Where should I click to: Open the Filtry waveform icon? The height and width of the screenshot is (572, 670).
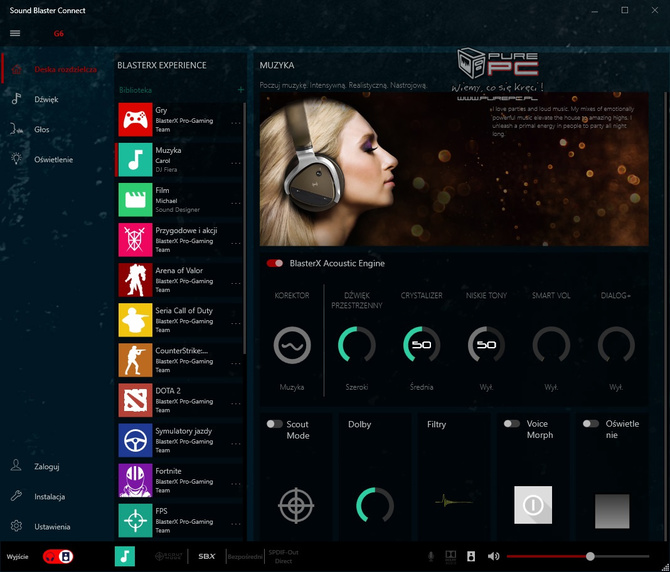pos(454,501)
